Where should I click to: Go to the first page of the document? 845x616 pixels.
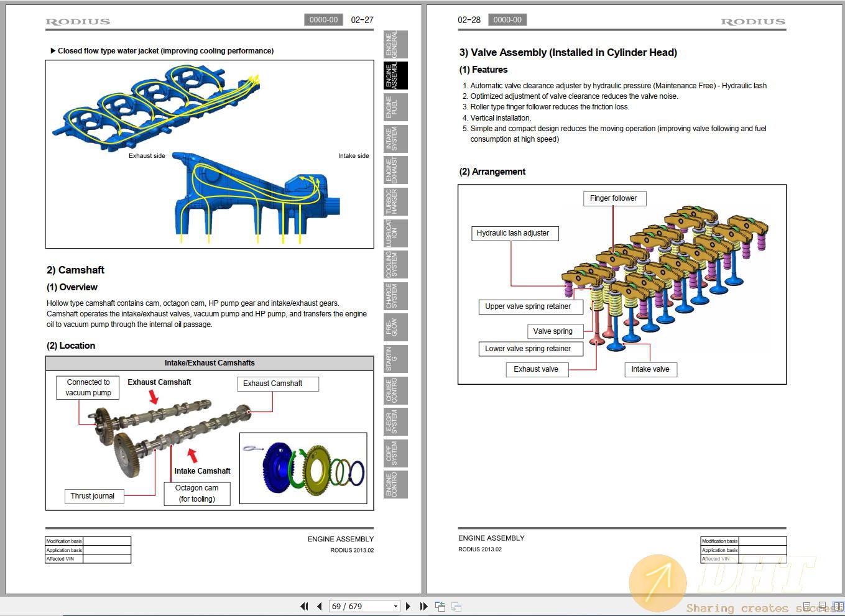pos(304,606)
